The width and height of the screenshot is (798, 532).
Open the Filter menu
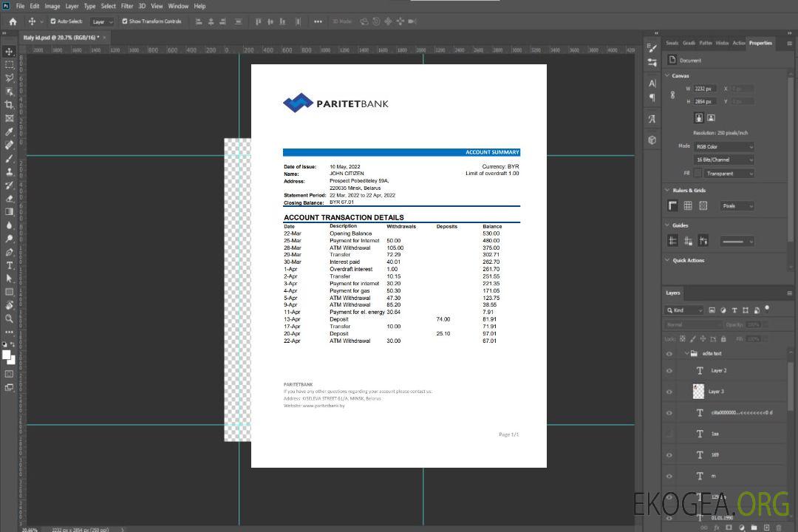[127, 6]
